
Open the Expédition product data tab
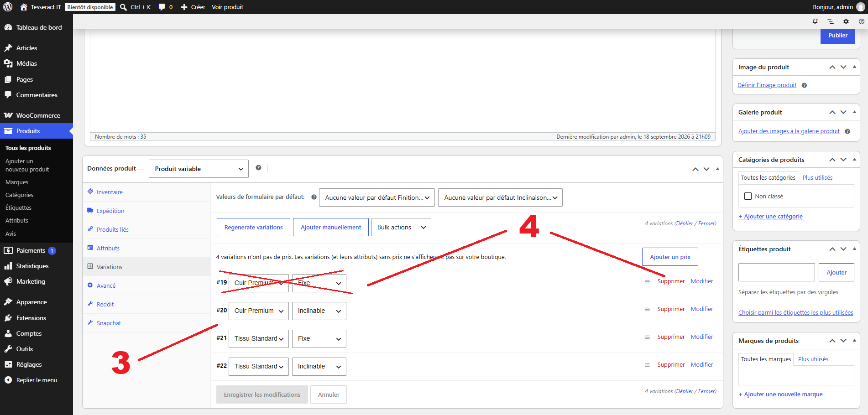[x=146, y=211]
